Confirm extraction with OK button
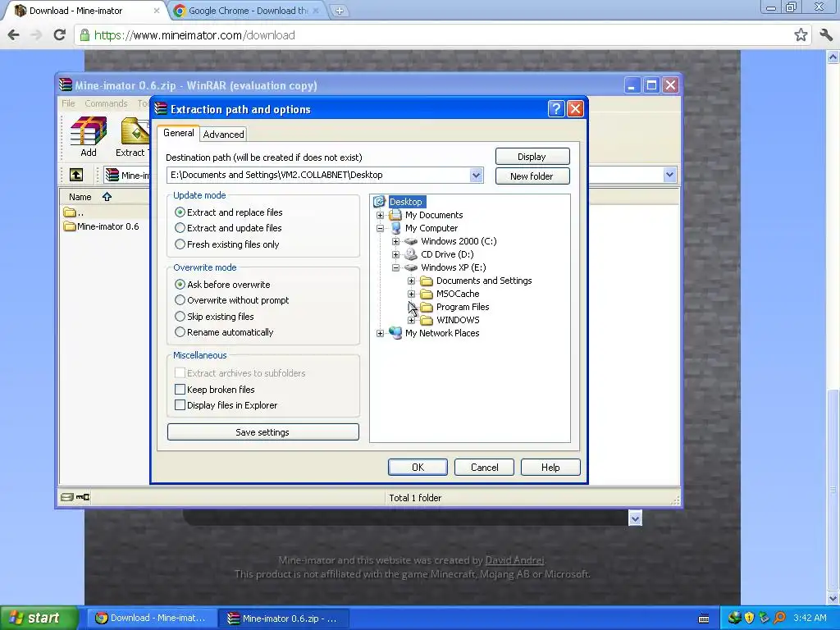The width and height of the screenshot is (840, 630). click(418, 467)
